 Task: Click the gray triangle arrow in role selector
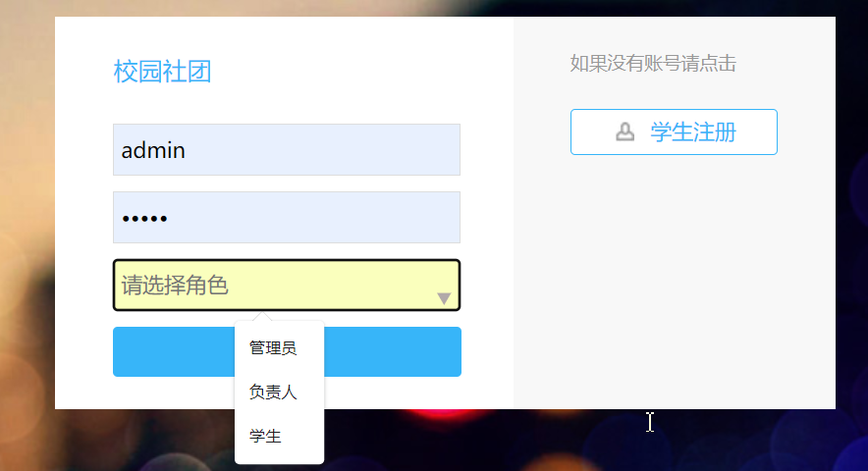pyautogui.click(x=444, y=299)
